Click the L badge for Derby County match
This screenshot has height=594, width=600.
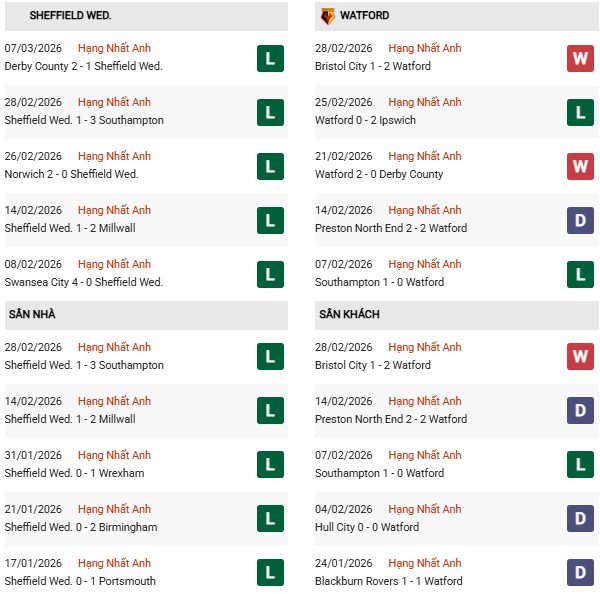269,58
